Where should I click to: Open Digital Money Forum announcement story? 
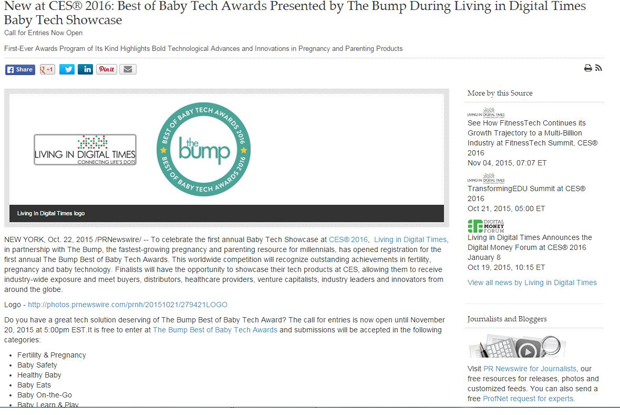(529, 247)
